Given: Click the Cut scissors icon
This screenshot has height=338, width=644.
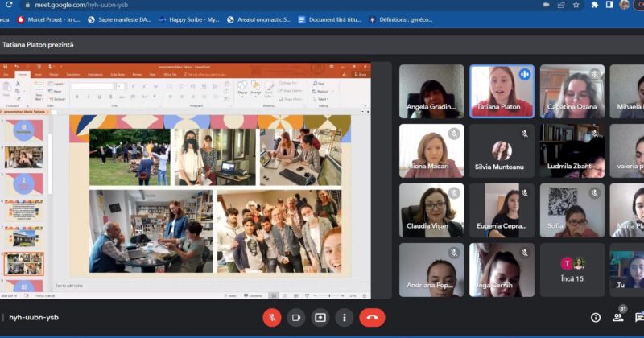Looking at the screenshot, I should (x=18, y=84).
